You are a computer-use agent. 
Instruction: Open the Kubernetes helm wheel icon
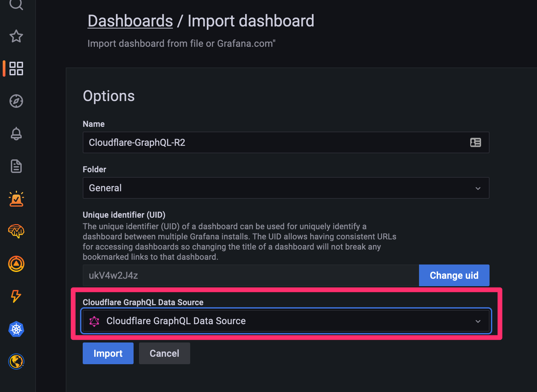tap(16, 329)
